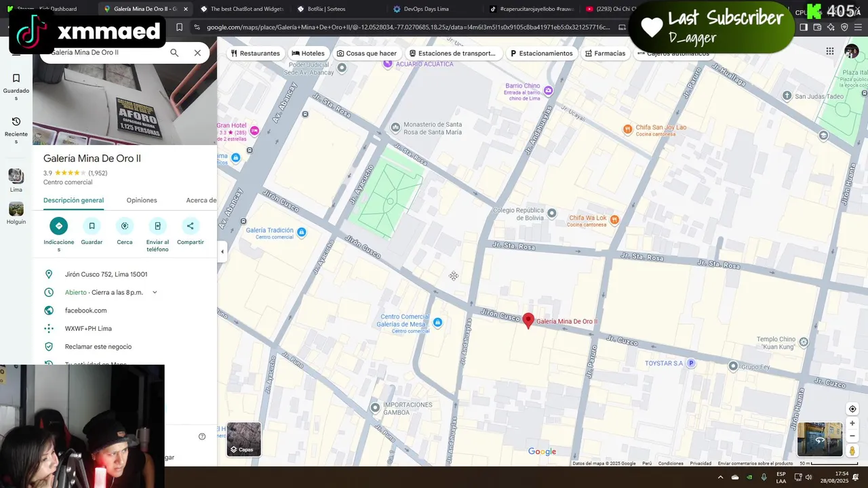The height and width of the screenshot is (488, 868).
Task: Clear the Maps search with the X icon
Action: tap(197, 53)
